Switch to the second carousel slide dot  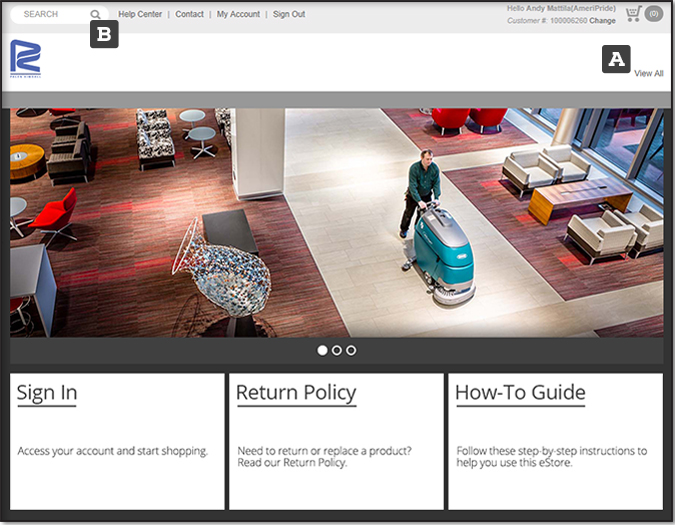click(337, 350)
